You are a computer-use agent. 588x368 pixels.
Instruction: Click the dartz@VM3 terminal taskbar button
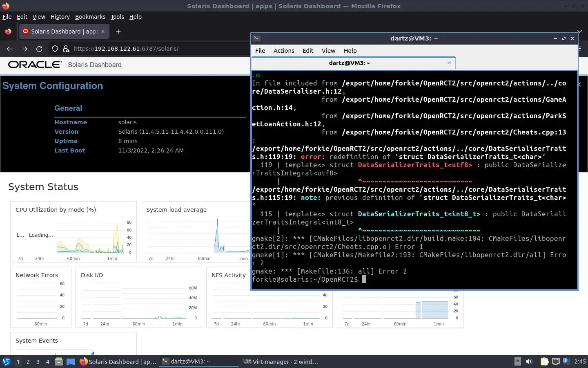(x=199, y=361)
